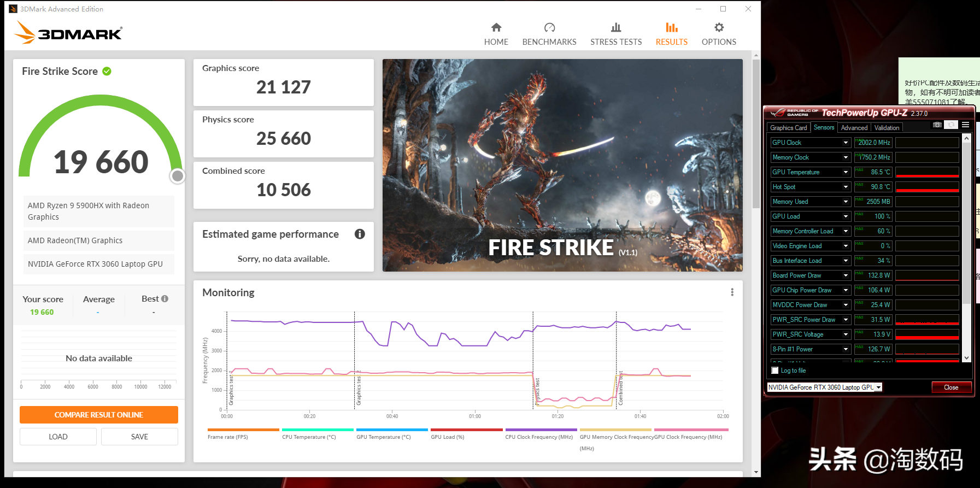
Task: Click the GPU-Z sensors scroll down arrow
Action: (x=966, y=358)
